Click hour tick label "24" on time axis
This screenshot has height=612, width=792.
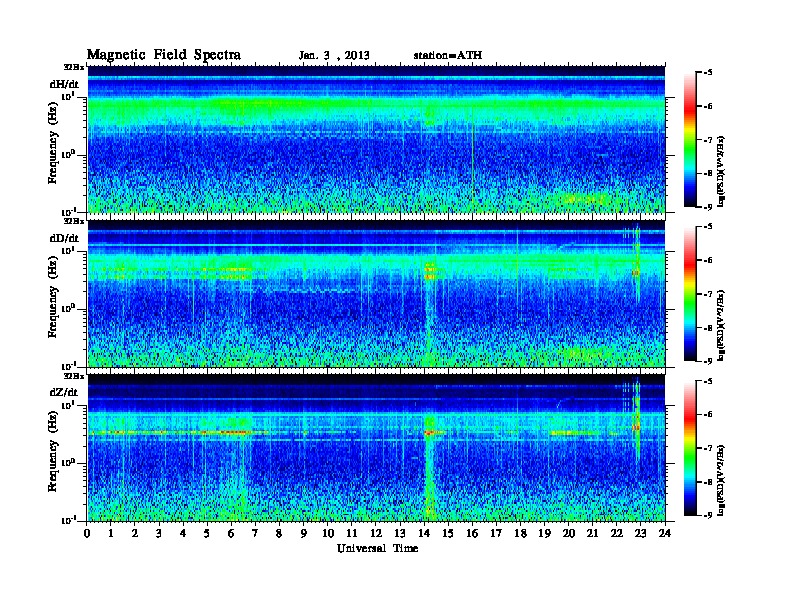pos(665,533)
